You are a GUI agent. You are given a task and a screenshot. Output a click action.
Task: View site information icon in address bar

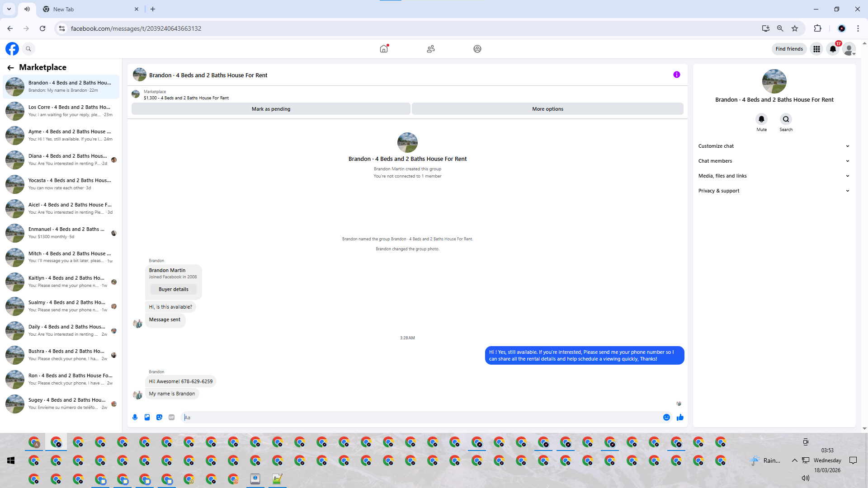pyautogui.click(x=62, y=28)
